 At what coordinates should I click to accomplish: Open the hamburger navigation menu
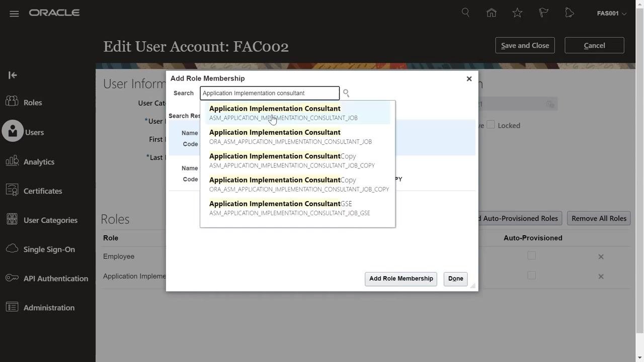coord(14,14)
